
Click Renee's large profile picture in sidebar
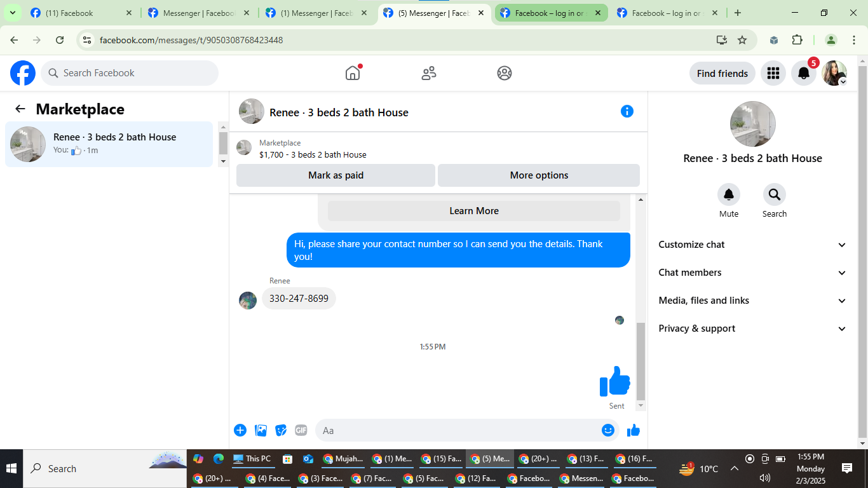coord(753,124)
